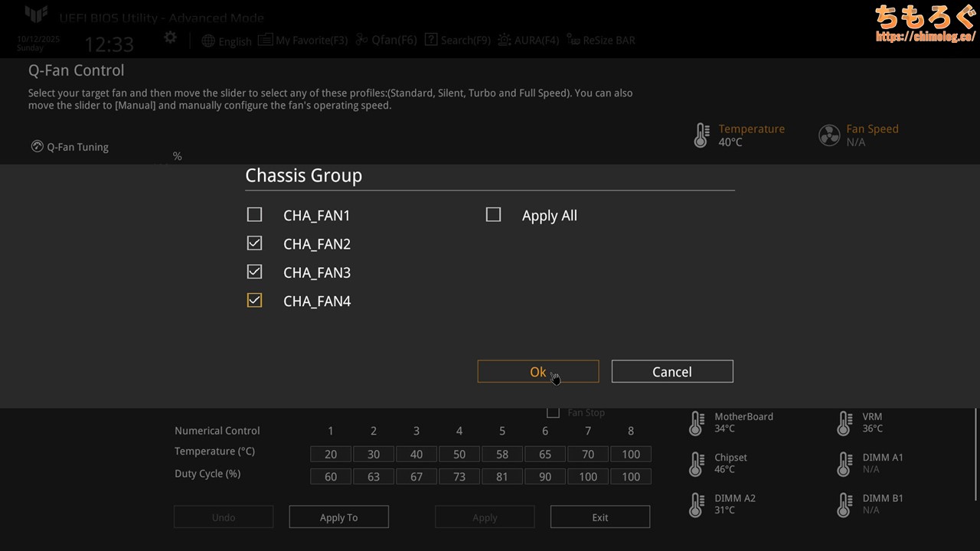Click the Chipset thermometer icon
Viewport: 980px width, 551px height.
(696, 463)
